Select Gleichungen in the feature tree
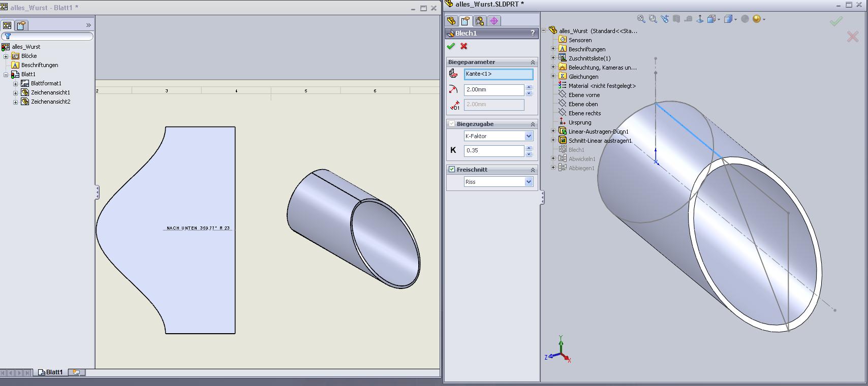Image resolution: width=868 pixels, height=386 pixels. click(583, 77)
